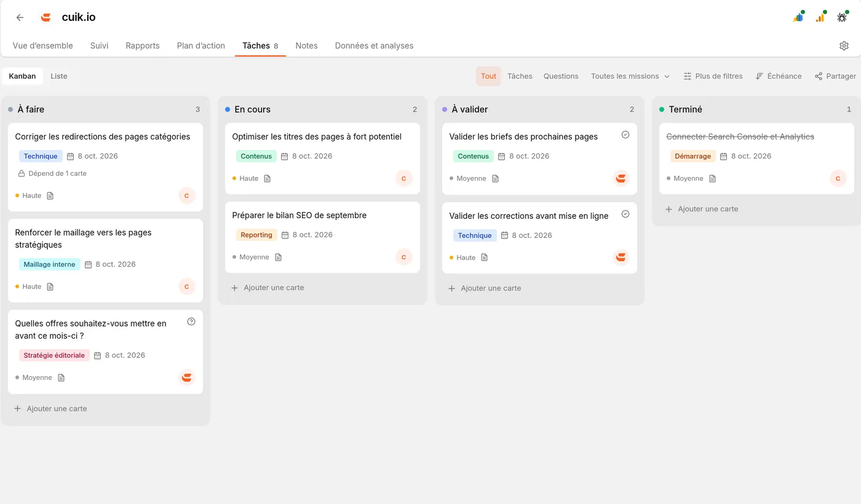Change the Échéance sort order
The width and height of the screenshot is (861, 504).
tap(779, 76)
